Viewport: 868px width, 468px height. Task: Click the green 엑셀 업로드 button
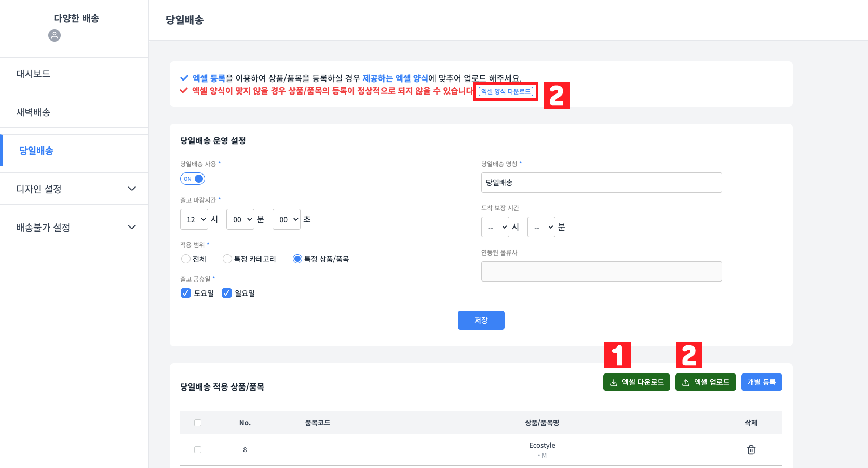[x=706, y=382]
